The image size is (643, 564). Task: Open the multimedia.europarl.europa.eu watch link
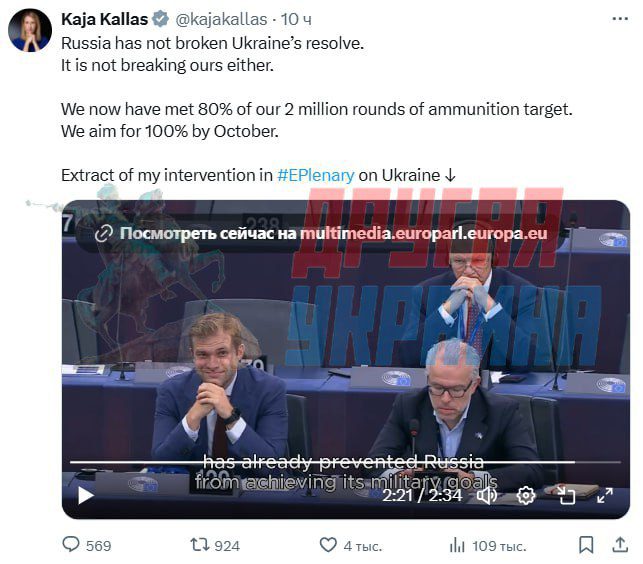(x=334, y=234)
